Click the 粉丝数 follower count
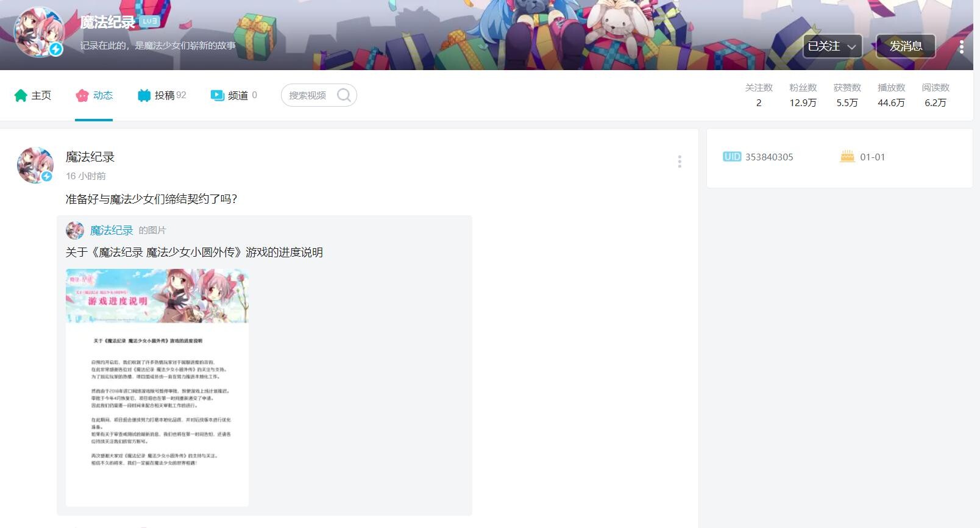Screen dimensions: 980x528 (x=803, y=95)
